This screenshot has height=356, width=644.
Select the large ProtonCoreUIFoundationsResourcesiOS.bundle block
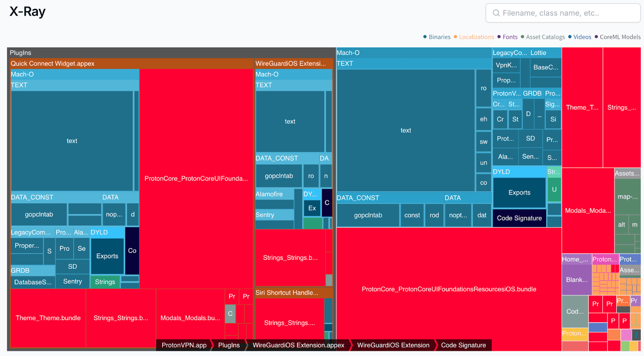(448, 289)
